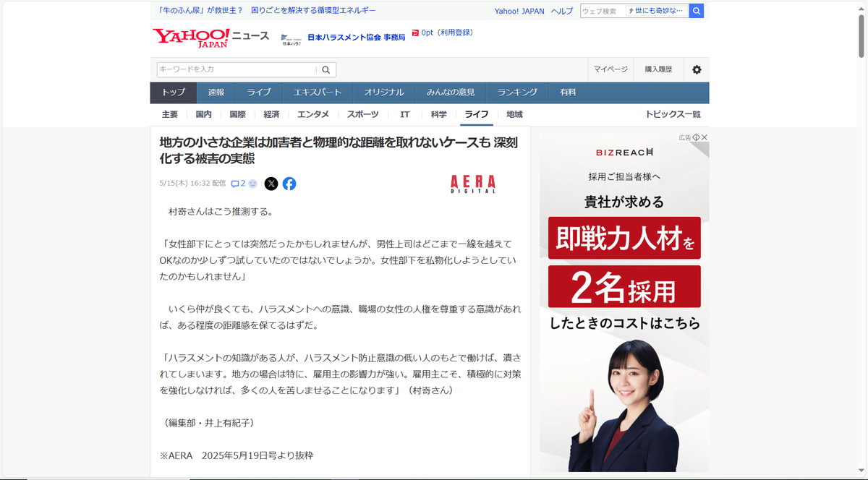The height and width of the screenshot is (480, 868).
Task: Share the article on Facebook
Action: (x=289, y=184)
